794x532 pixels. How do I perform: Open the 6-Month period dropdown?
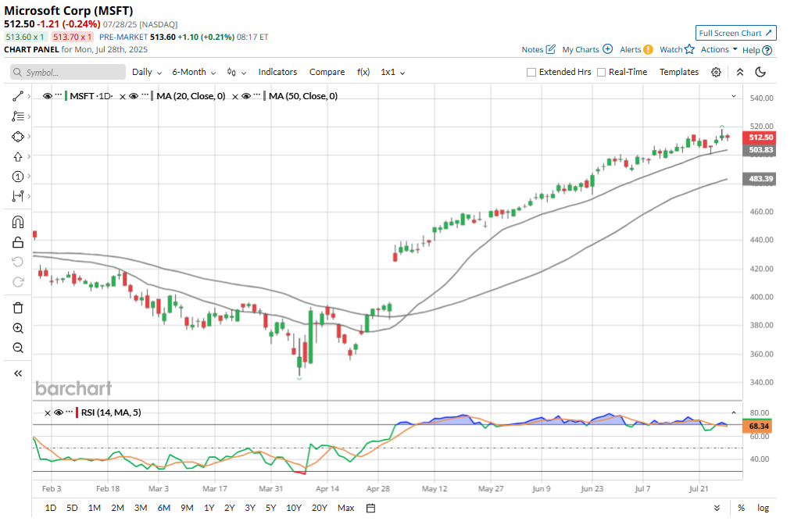coord(194,73)
